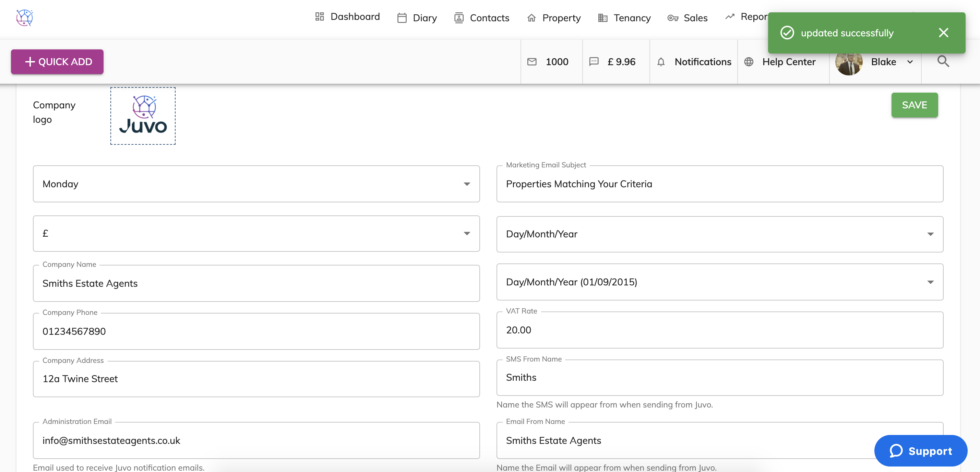This screenshot has height=472, width=980.
Task: Click the Juvo logo in top-left corner
Action: pyautogui.click(x=24, y=17)
